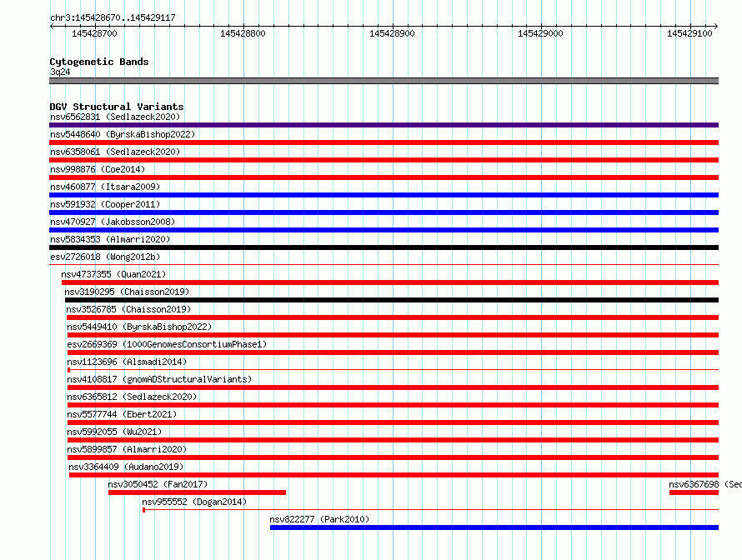742x560 pixels.
Task: Open nsv3364409 (Audano2019) label
Action: pyautogui.click(x=126, y=467)
